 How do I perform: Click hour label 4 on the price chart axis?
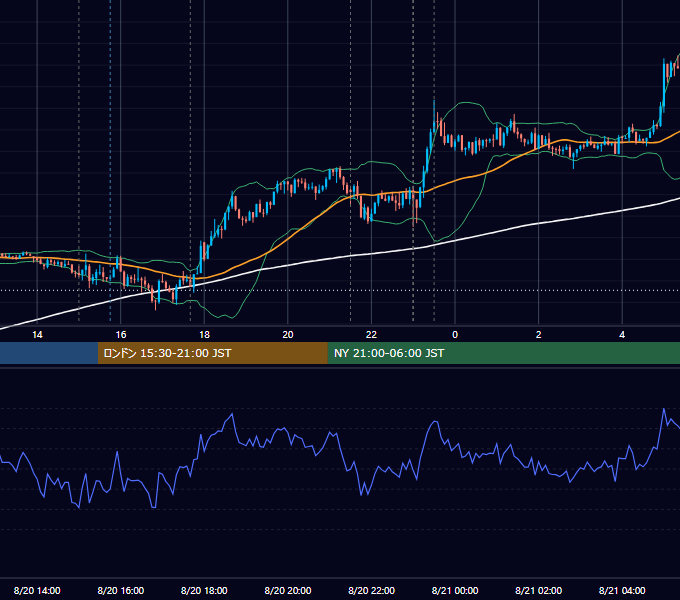(x=622, y=334)
